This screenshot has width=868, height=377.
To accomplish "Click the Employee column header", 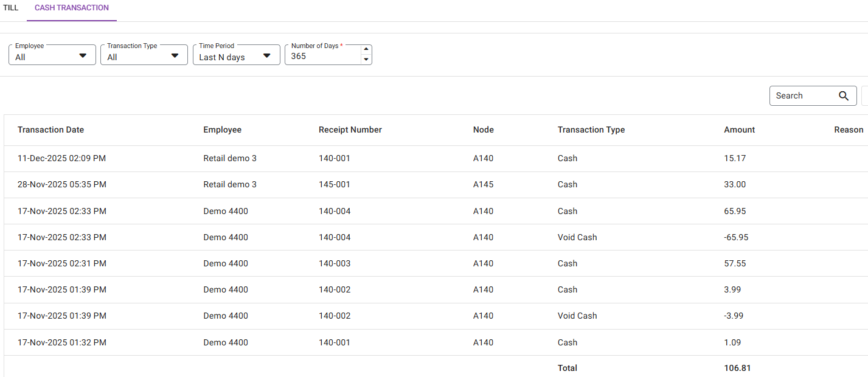I will (x=222, y=130).
